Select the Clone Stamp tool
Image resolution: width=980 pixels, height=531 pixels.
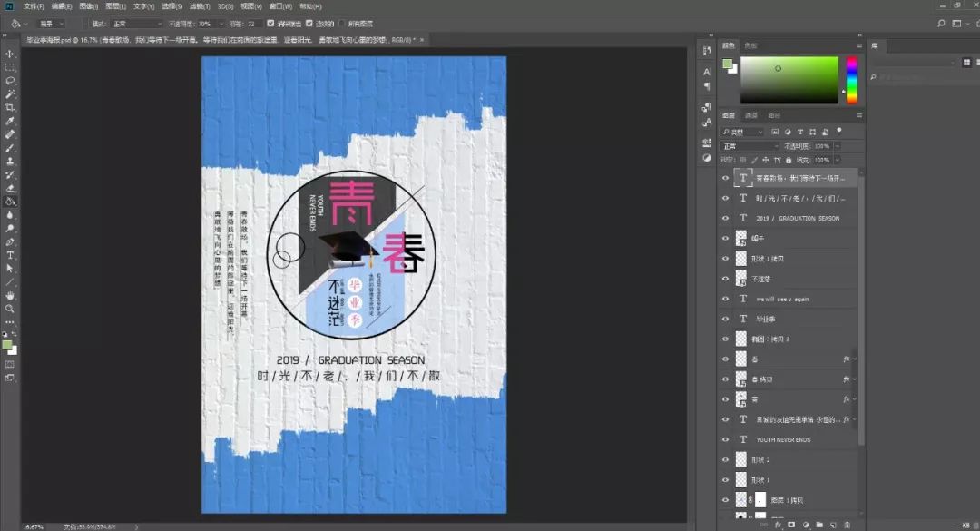9,162
